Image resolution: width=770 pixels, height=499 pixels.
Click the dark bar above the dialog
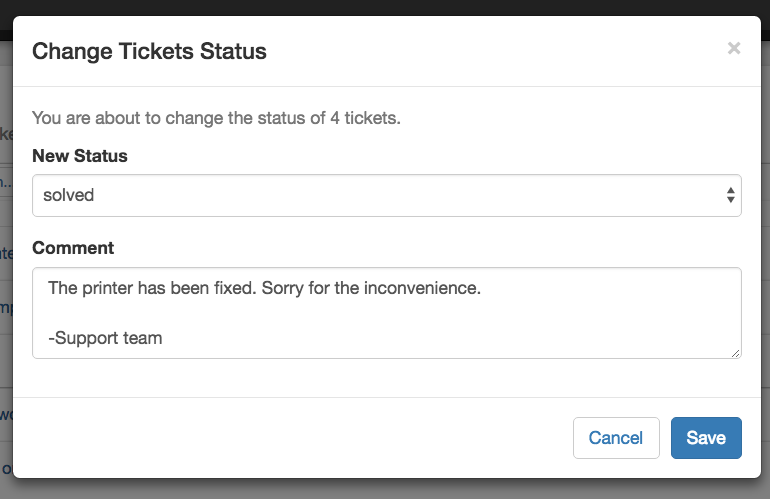point(385,6)
